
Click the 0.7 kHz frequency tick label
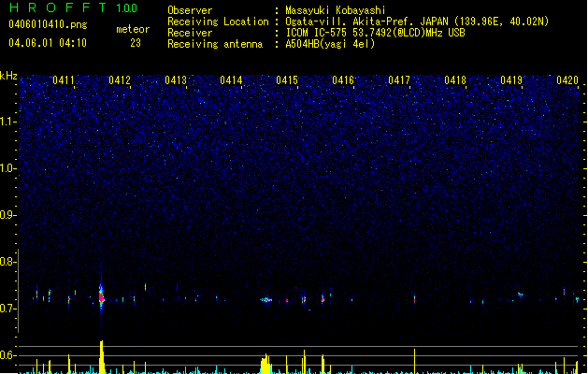pos(7,309)
